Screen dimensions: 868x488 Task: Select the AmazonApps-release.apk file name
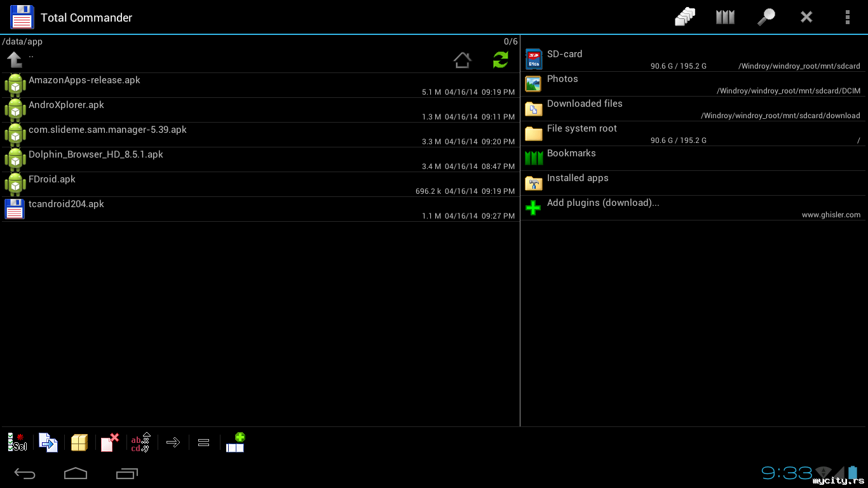tap(85, 80)
